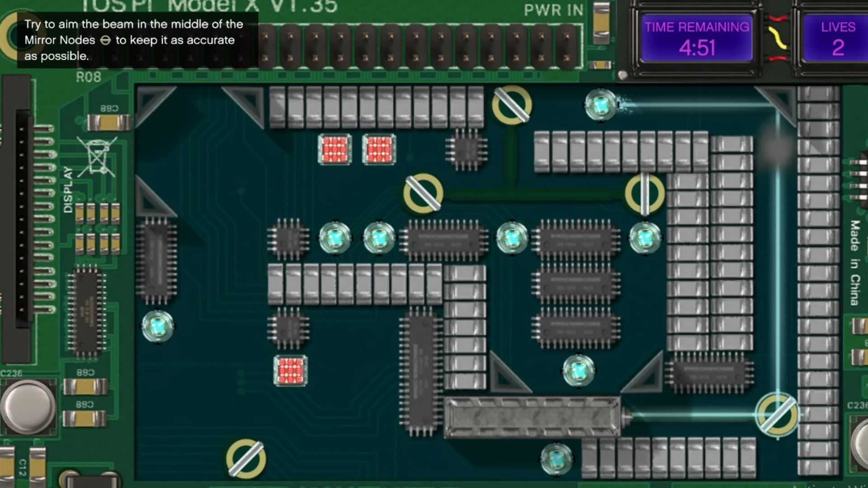Click the small square chip above the lone red block
This screenshot has width=868, height=488.
click(288, 328)
